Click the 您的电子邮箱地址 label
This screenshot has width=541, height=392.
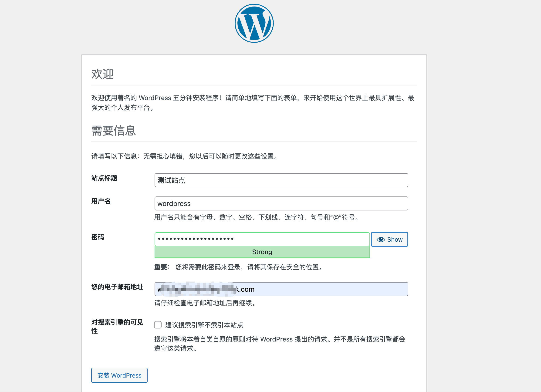coord(117,287)
